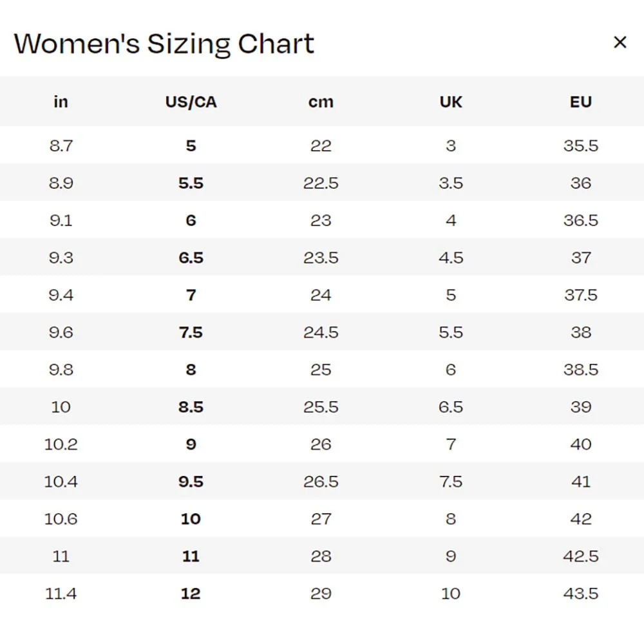Click the 8.7 inches cell

tap(61, 146)
